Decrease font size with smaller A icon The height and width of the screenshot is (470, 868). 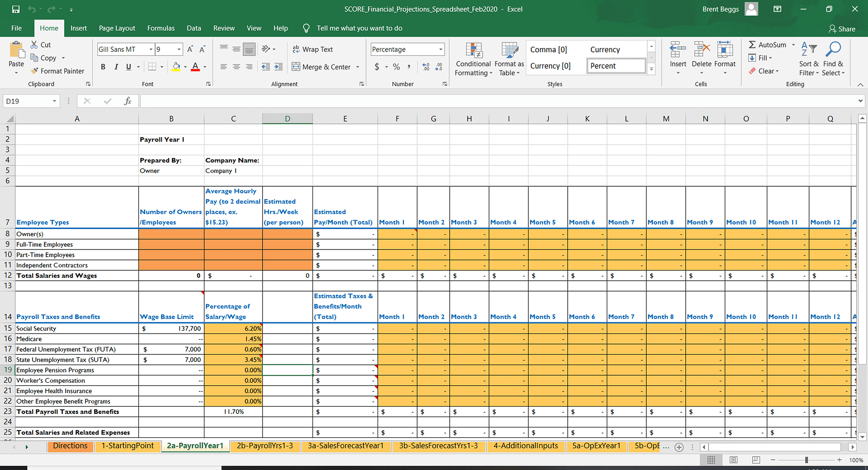click(x=203, y=49)
